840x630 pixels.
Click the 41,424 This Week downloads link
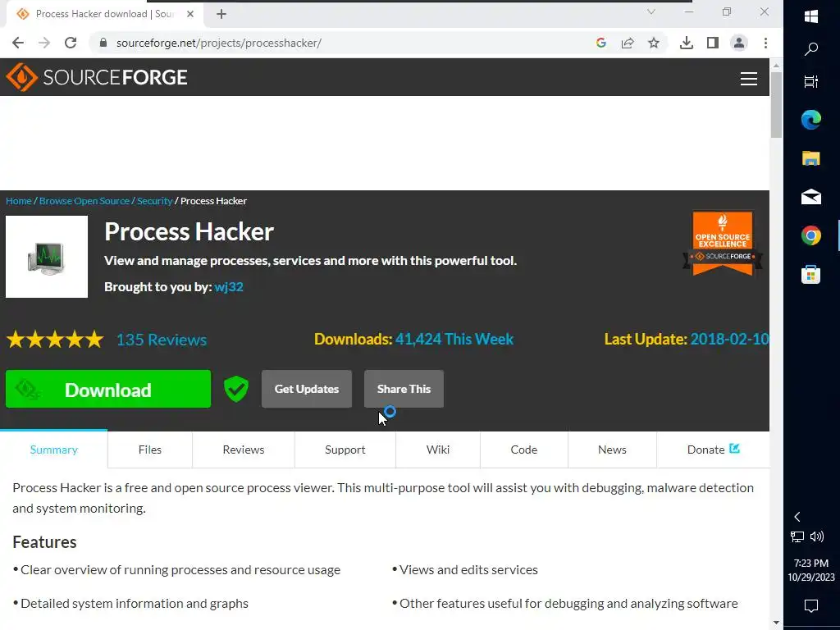pyautogui.click(x=454, y=339)
